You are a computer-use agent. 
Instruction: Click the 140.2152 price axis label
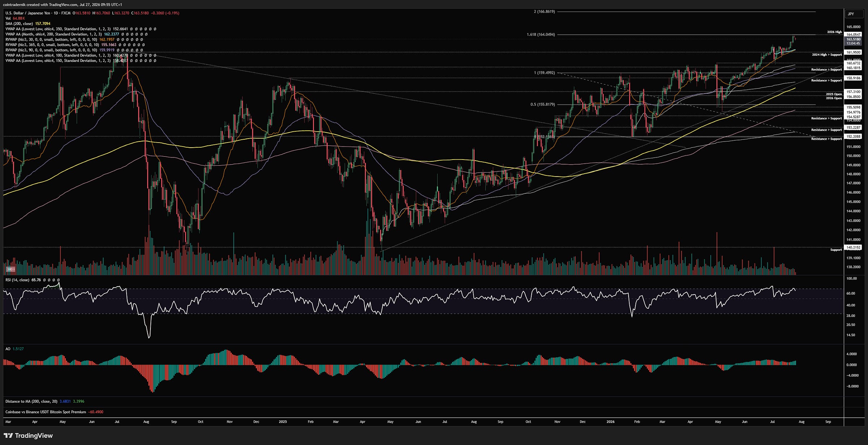coord(854,247)
